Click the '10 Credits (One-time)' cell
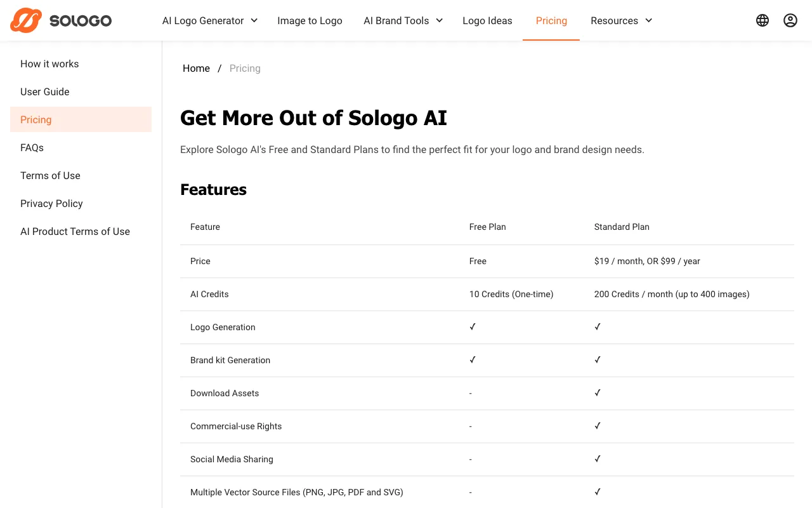 point(511,294)
